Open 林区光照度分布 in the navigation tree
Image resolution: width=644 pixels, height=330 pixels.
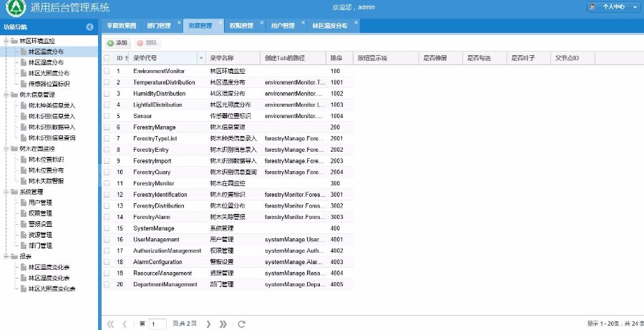point(49,73)
